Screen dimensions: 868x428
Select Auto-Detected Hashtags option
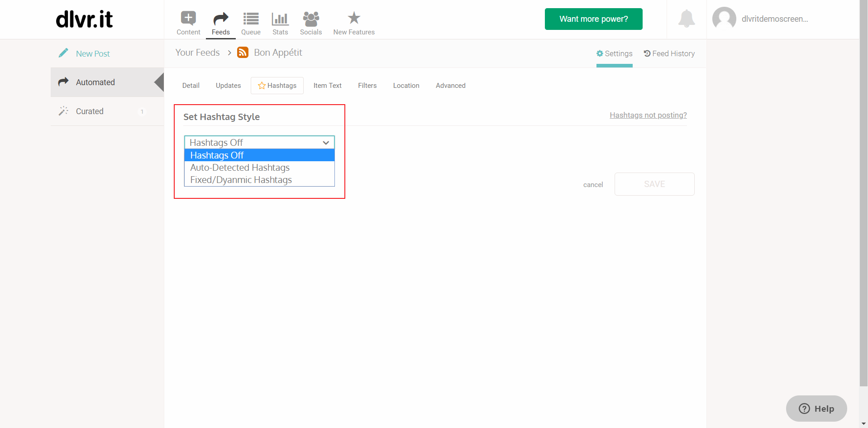(x=259, y=168)
